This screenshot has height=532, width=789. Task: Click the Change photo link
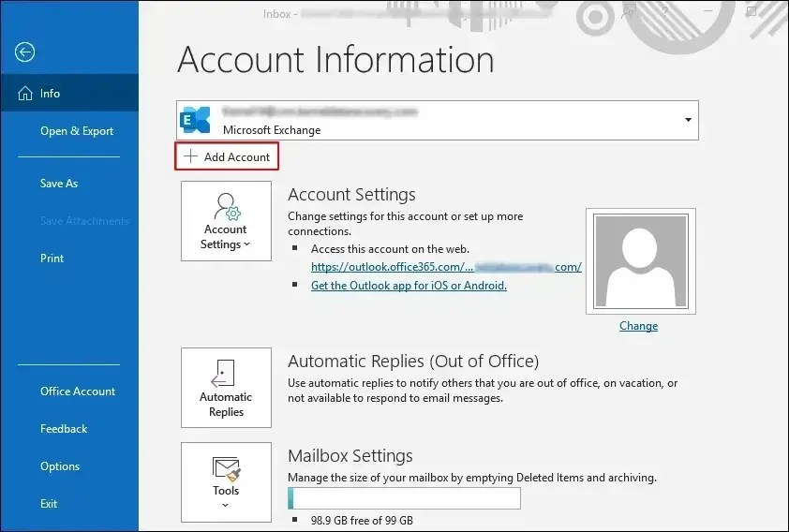pyautogui.click(x=638, y=326)
